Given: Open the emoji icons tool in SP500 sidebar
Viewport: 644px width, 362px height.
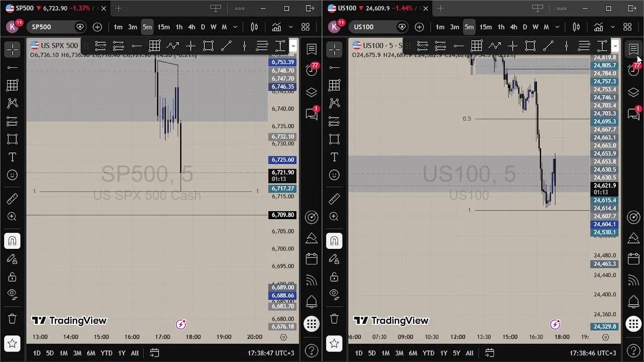Looking at the screenshot, I should pos(13,175).
